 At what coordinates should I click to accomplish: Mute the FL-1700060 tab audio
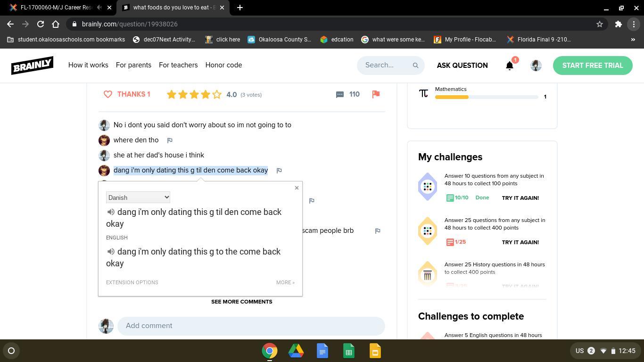[99, 8]
